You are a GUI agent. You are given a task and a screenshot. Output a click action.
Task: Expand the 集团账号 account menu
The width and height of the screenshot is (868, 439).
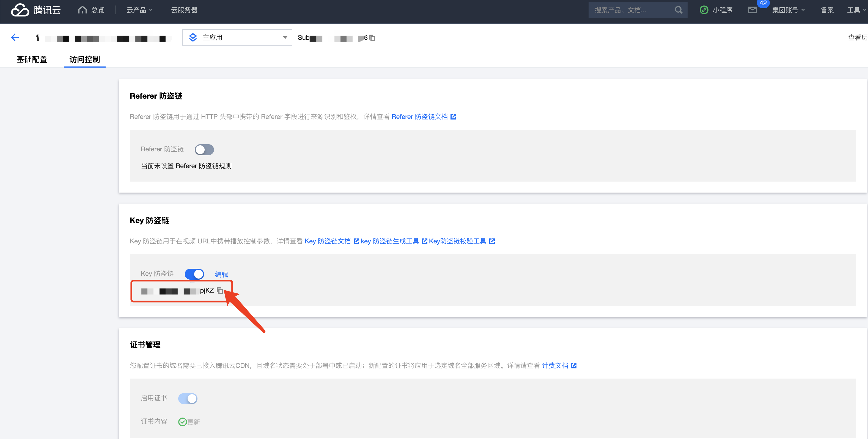click(788, 10)
